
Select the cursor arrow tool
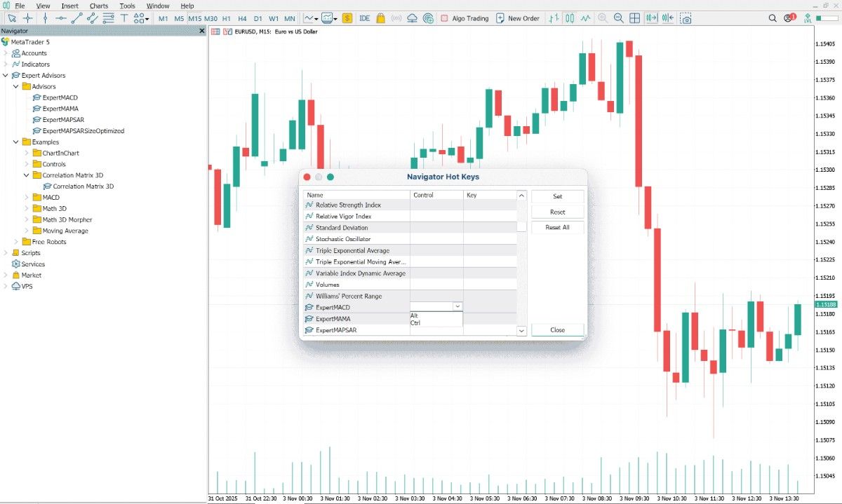click(x=12, y=18)
